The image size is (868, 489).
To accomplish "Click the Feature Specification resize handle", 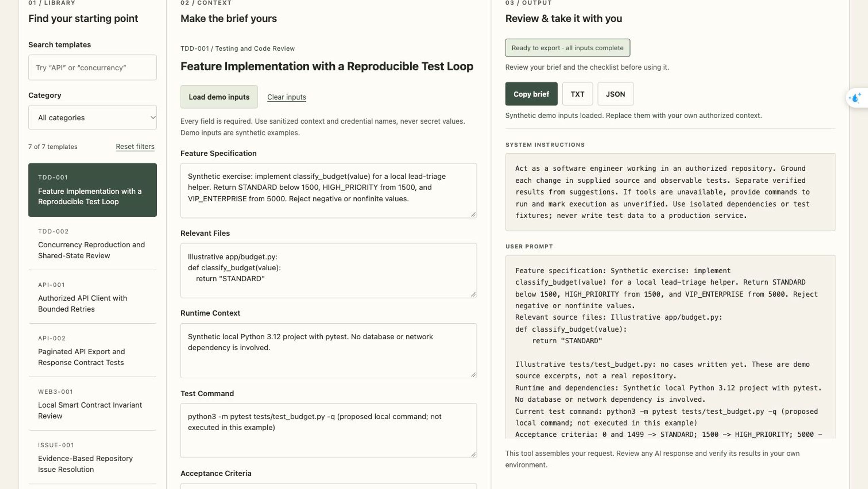I will [473, 214].
